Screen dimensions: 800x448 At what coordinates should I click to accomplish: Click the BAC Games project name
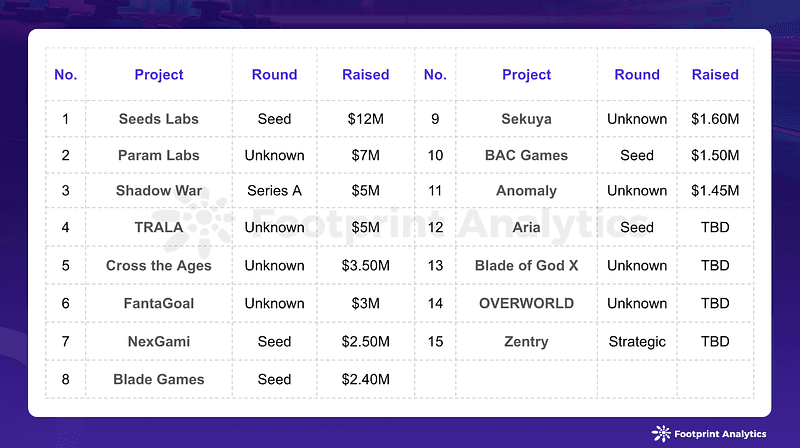pyautogui.click(x=527, y=155)
